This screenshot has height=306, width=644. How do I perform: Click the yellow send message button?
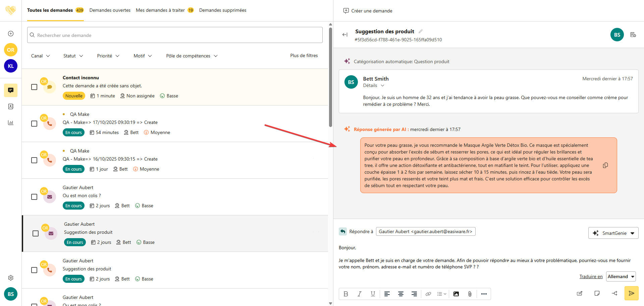tap(631, 293)
